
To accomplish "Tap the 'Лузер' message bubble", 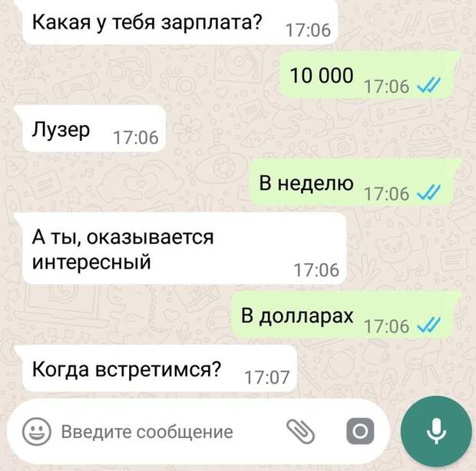I will (x=94, y=129).
